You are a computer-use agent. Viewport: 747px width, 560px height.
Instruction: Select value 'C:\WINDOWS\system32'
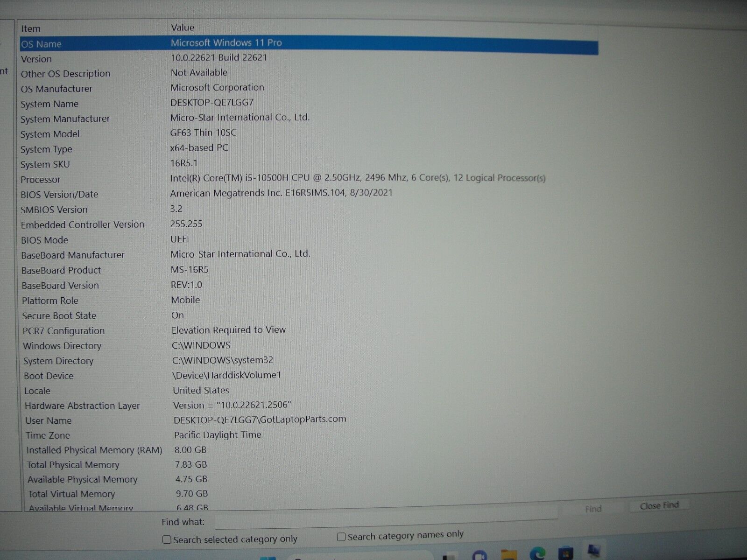(223, 360)
